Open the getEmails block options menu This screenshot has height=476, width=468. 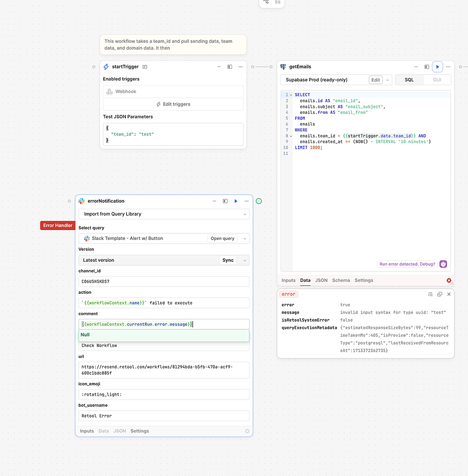pyautogui.click(x=448, y=66)
